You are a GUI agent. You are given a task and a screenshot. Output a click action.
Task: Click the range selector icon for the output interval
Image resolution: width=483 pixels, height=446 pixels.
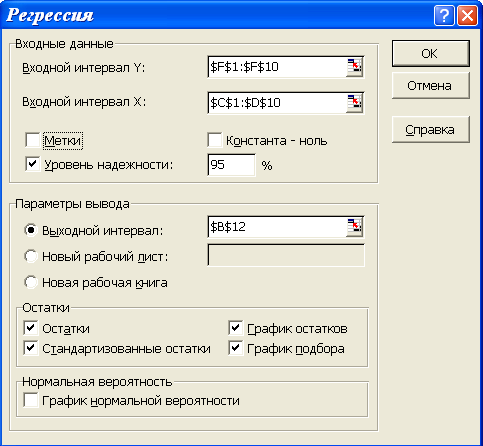click(x=354, y=227)
